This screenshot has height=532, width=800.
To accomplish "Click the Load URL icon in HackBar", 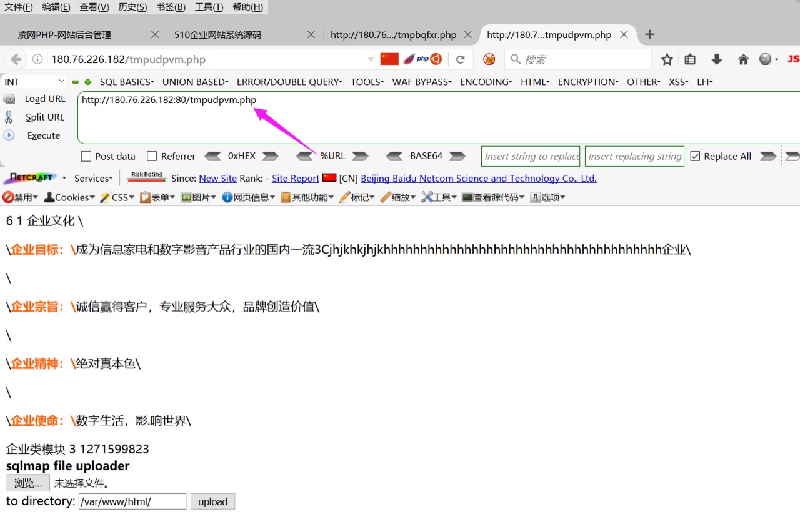I will point(10,98).
